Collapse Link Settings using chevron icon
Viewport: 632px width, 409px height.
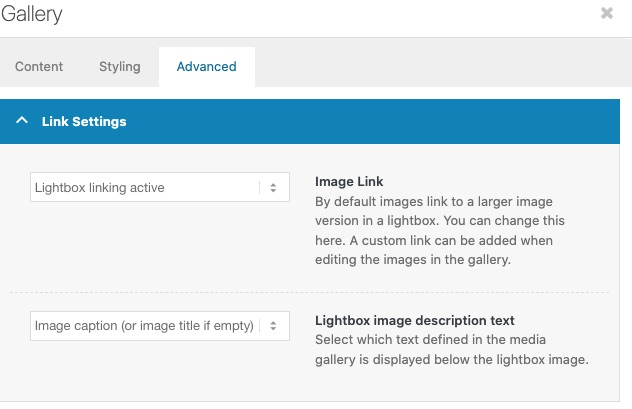click(x=22, y=120)
